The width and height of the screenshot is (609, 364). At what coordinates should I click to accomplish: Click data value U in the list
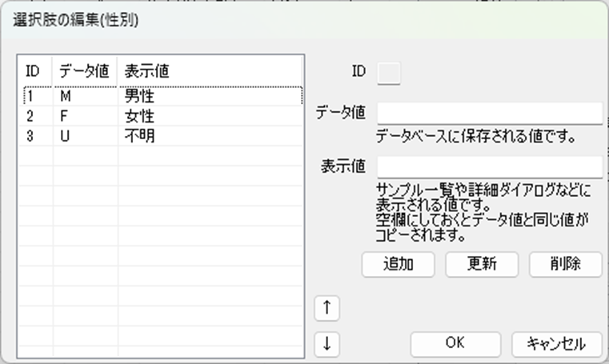pyautogui.click(x=65, y=136)
